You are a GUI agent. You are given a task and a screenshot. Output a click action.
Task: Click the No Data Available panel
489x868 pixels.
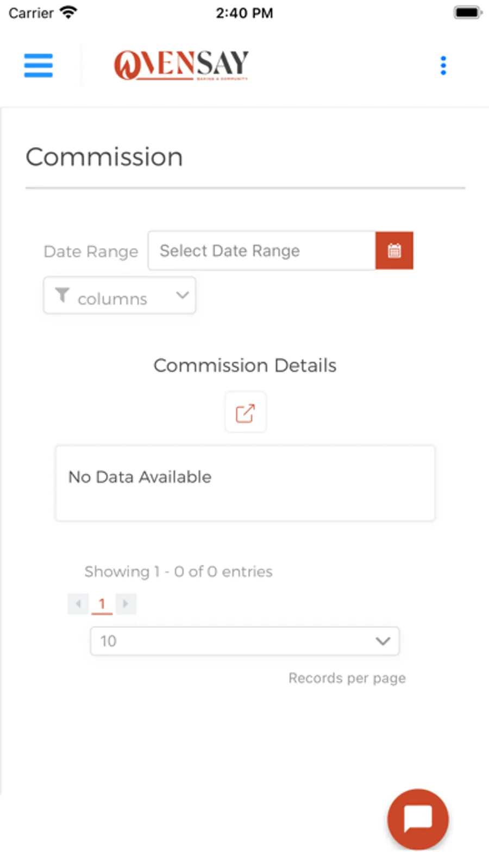tap(245, 483)
